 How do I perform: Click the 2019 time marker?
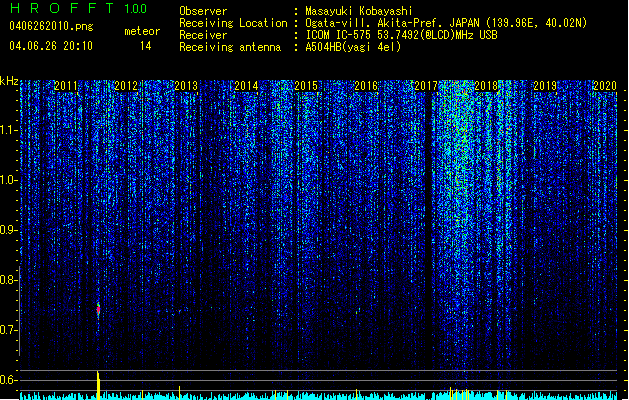click(545, 86)
